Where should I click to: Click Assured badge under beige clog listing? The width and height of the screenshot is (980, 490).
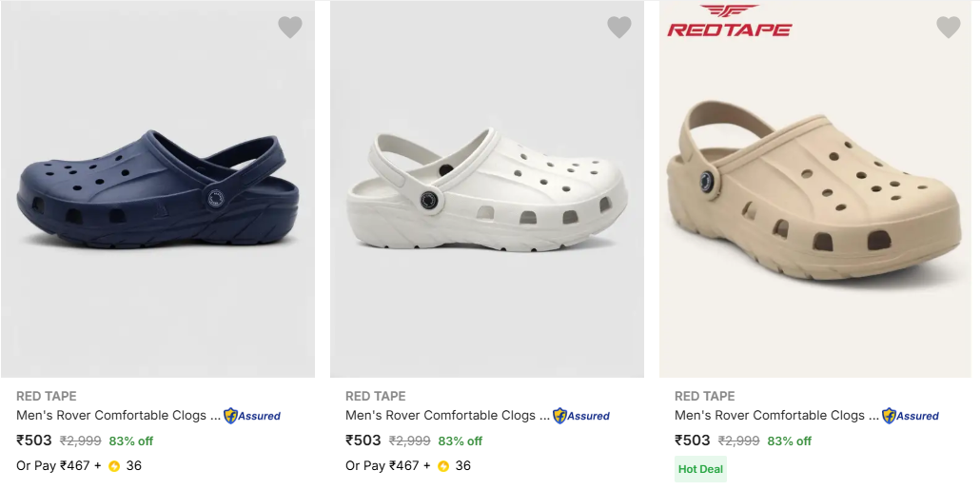pyautogui.click(x=910, y=416)
